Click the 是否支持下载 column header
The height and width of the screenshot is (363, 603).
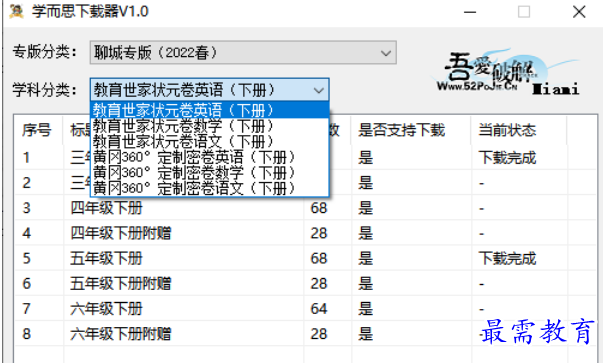click(411, 130)
